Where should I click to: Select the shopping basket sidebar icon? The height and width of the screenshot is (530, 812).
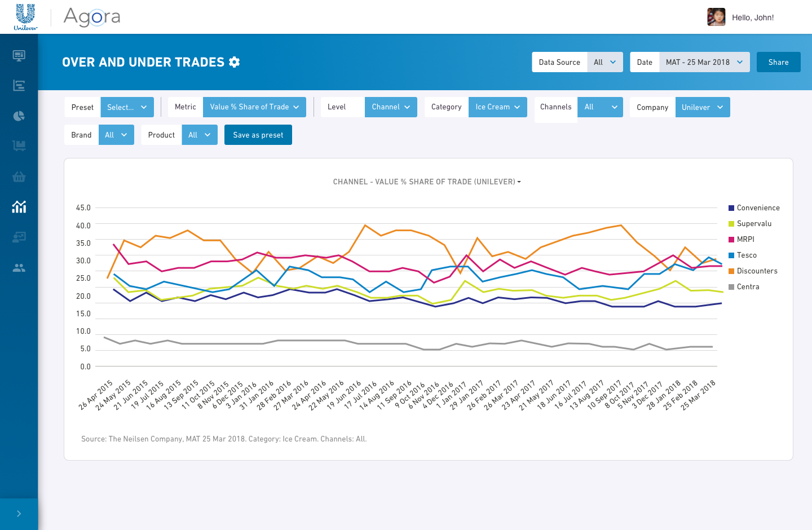(19, 177)
